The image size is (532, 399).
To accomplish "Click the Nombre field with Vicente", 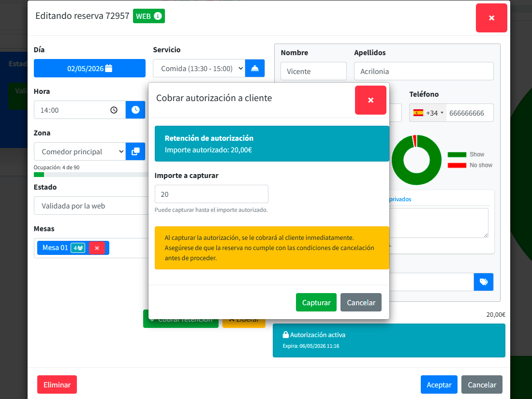I will (313, 71).
